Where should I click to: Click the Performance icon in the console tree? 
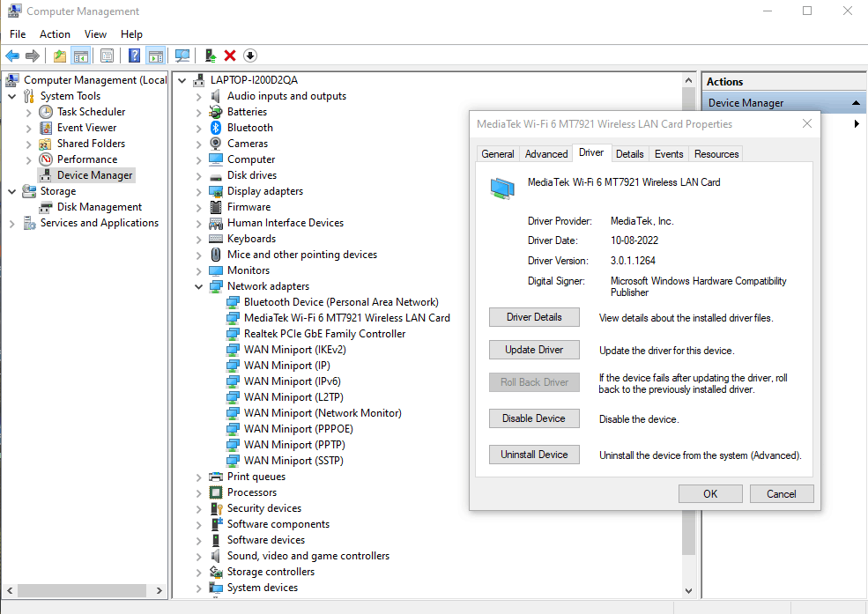[46, 159]
